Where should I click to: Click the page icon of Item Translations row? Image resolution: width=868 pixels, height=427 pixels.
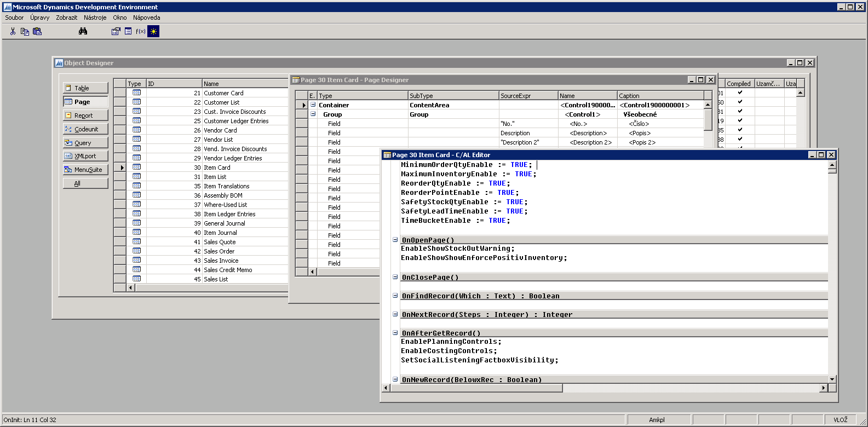click(x=136, y=186)
